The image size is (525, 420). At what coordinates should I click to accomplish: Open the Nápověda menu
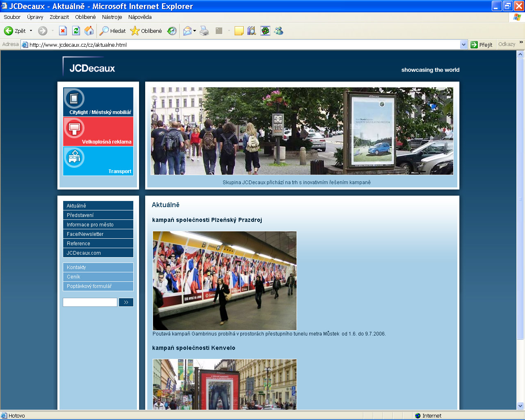coord(140,17)
